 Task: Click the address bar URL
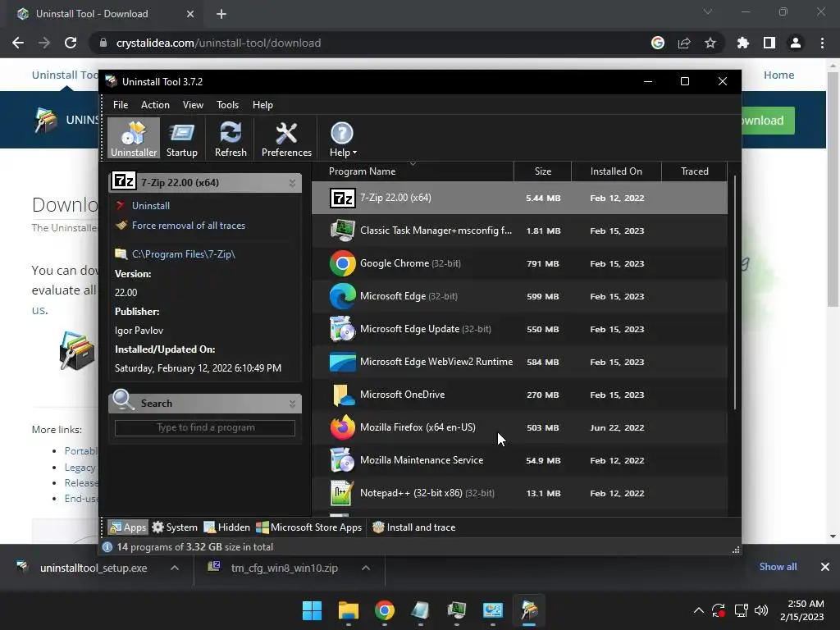[218, 43]
